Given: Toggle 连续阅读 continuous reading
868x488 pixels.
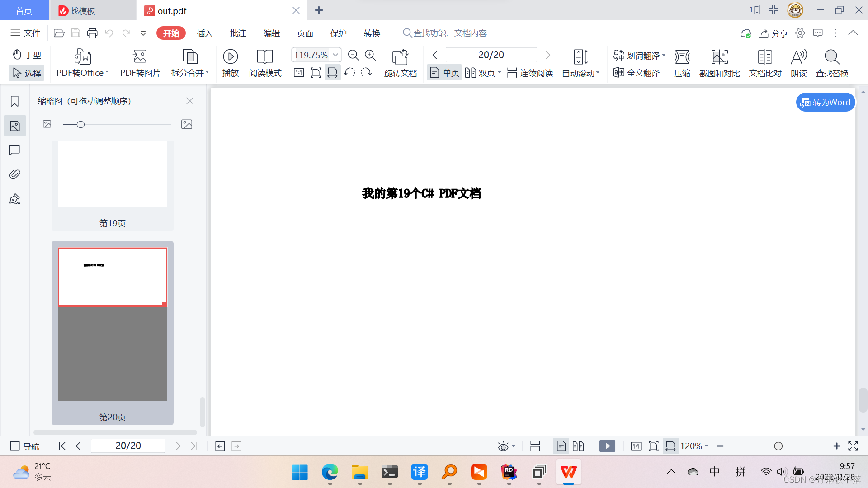Looking at the screenshot, I should coord(530,73).
